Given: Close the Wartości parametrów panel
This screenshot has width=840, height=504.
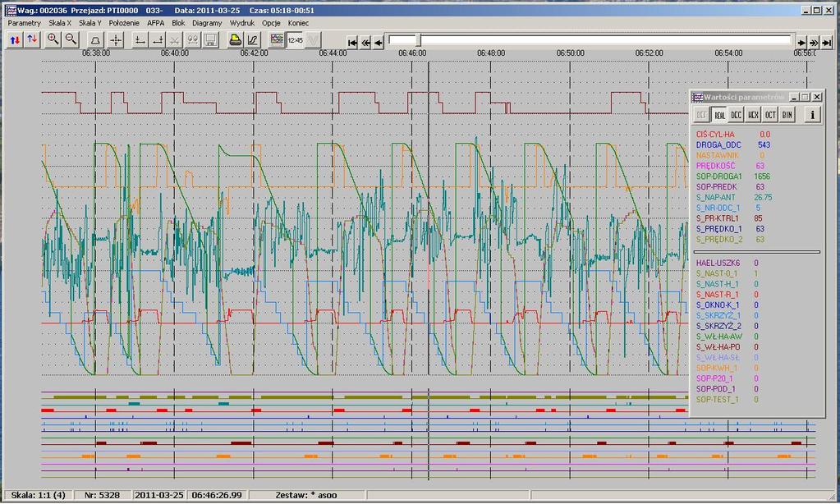Looking at the screenshot, I should pyautogui.click(x=817, y=97).
